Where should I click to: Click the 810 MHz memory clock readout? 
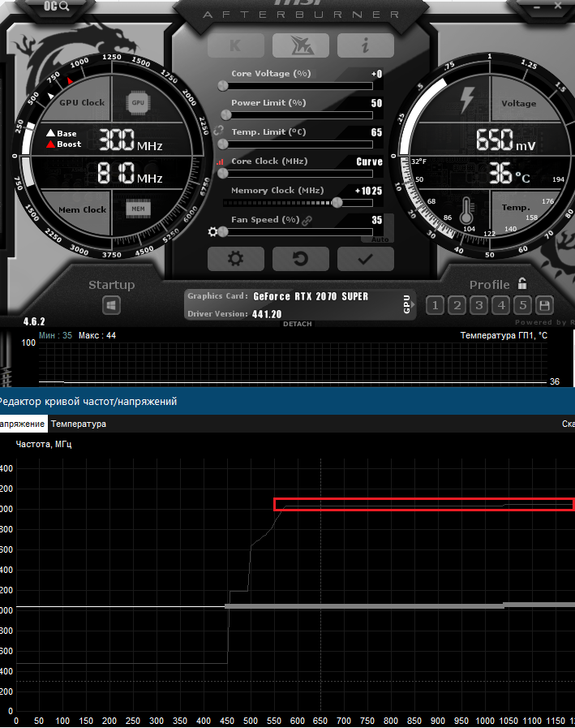point(130,173)
